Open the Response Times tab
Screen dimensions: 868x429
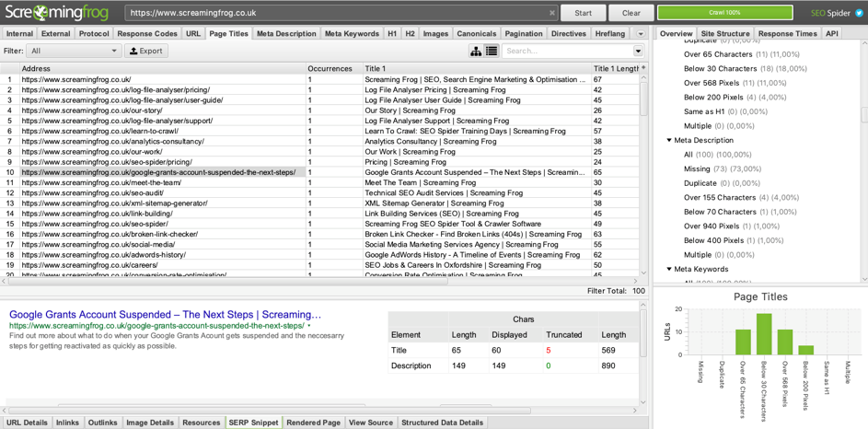pyautogui.click(x=787, y=34)
